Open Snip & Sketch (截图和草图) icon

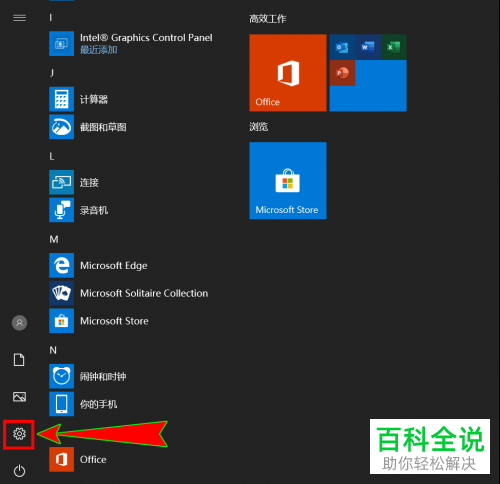(x=61, y=127)
